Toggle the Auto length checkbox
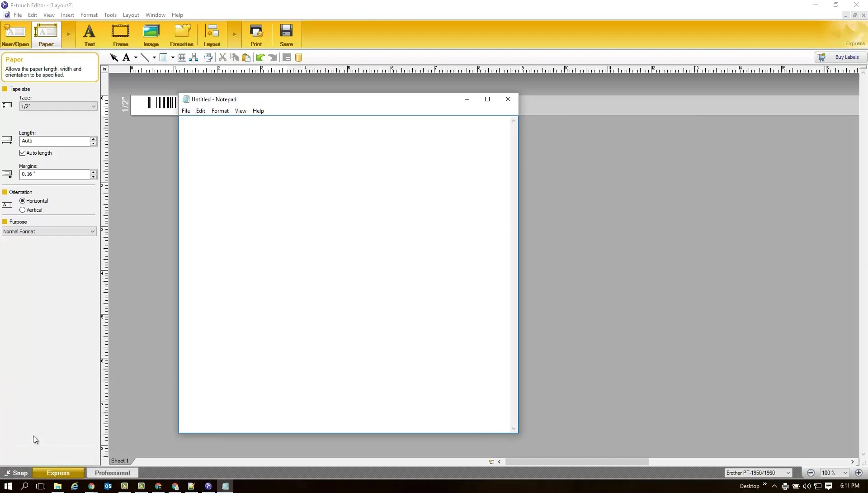This screenshot has height=493, width=868. (22, 153)
